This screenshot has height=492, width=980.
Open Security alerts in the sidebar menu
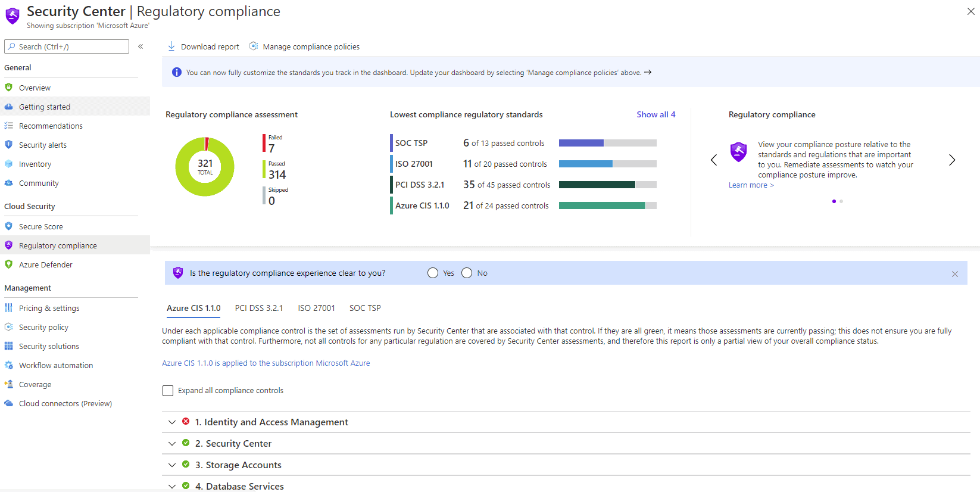tap(75, 145)
